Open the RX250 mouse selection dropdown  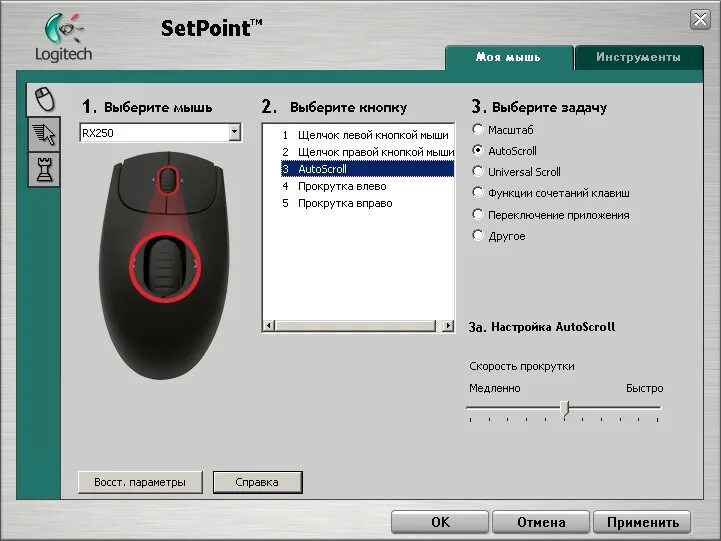(x=235, y=132)
